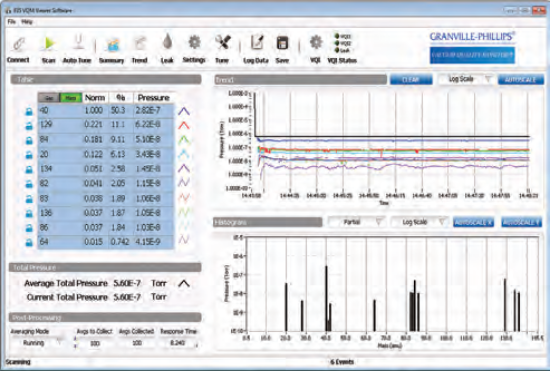Select the green Mass tab in table header
The height and width of the screenshot is (371, 550).
click(71, 98)
